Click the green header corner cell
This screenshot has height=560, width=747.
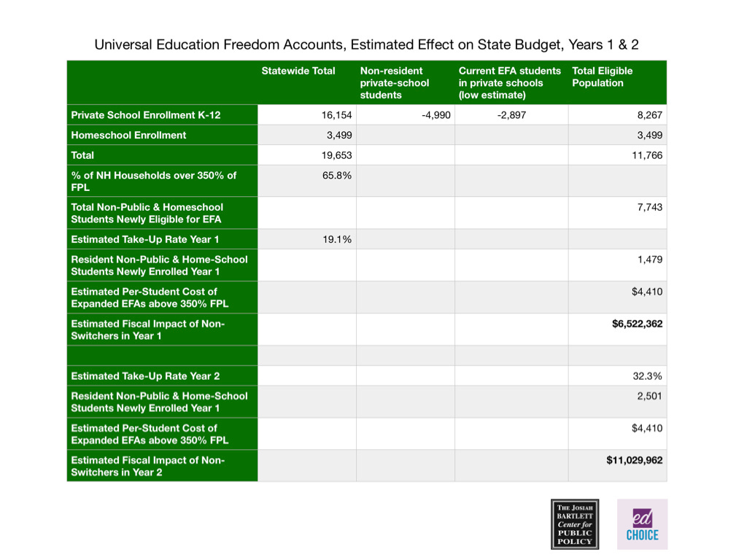coord(160,82)
